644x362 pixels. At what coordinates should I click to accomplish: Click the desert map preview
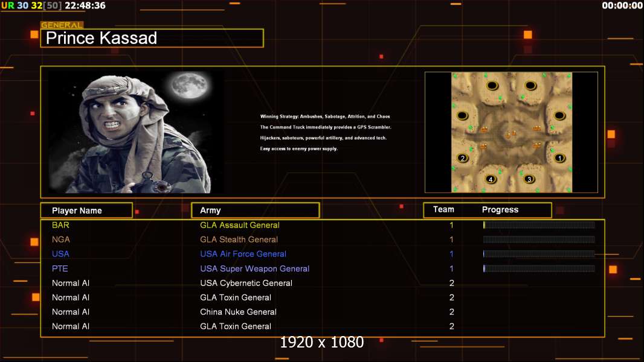pos(511,132)
